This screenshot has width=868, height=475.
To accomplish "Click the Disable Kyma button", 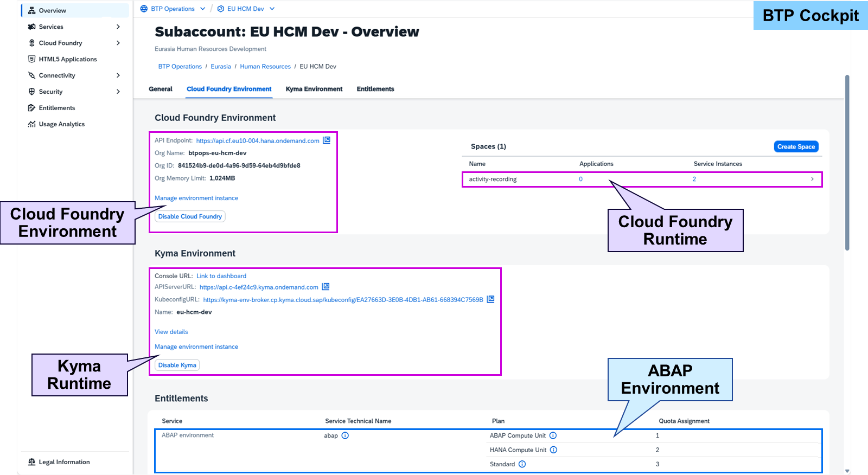I will click(177, 365).
